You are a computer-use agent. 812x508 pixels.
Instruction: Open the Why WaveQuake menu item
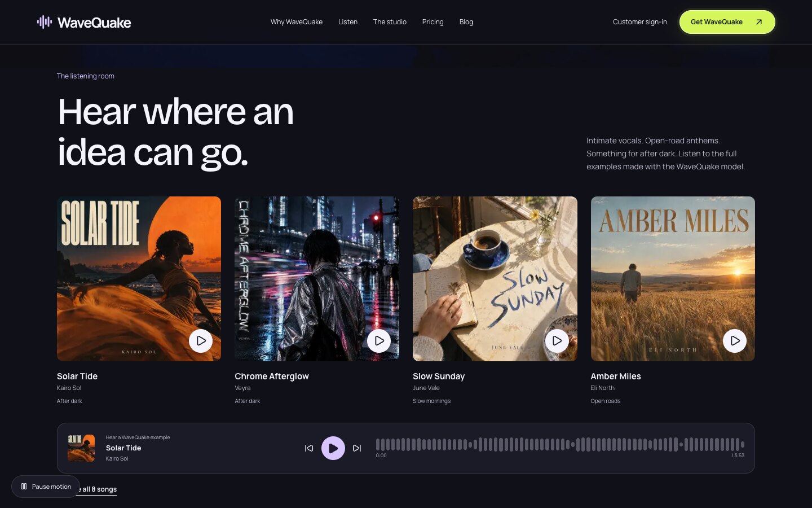tap(297, 22)
